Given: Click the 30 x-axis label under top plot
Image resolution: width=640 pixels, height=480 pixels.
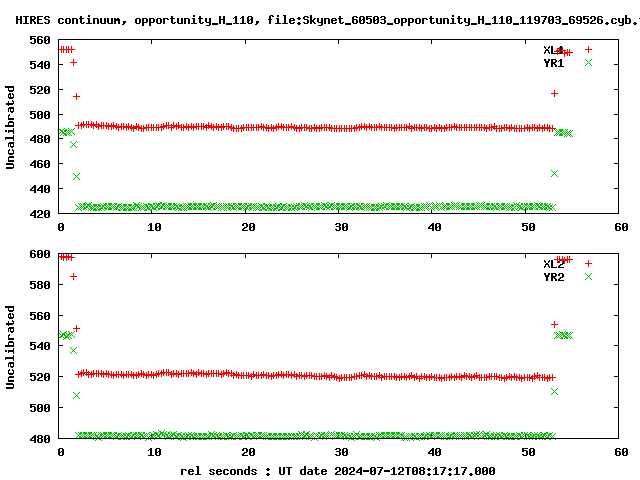Looking at the screenshot, I should (341, 227).
